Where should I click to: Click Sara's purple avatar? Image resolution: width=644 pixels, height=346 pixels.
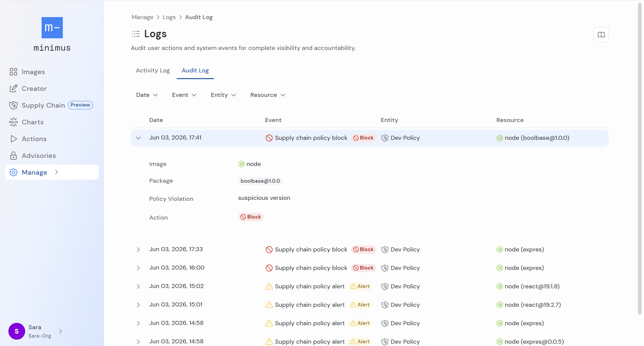coord(17,331)
